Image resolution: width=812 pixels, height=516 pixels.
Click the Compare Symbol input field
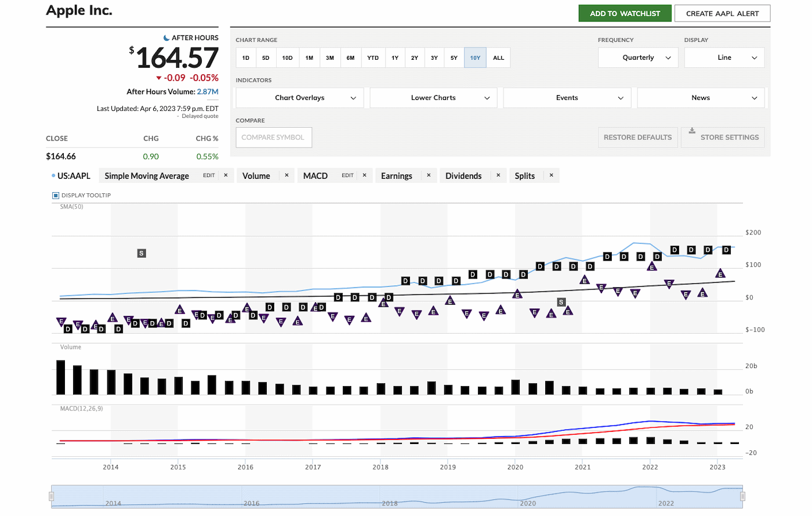coord(274,138)
